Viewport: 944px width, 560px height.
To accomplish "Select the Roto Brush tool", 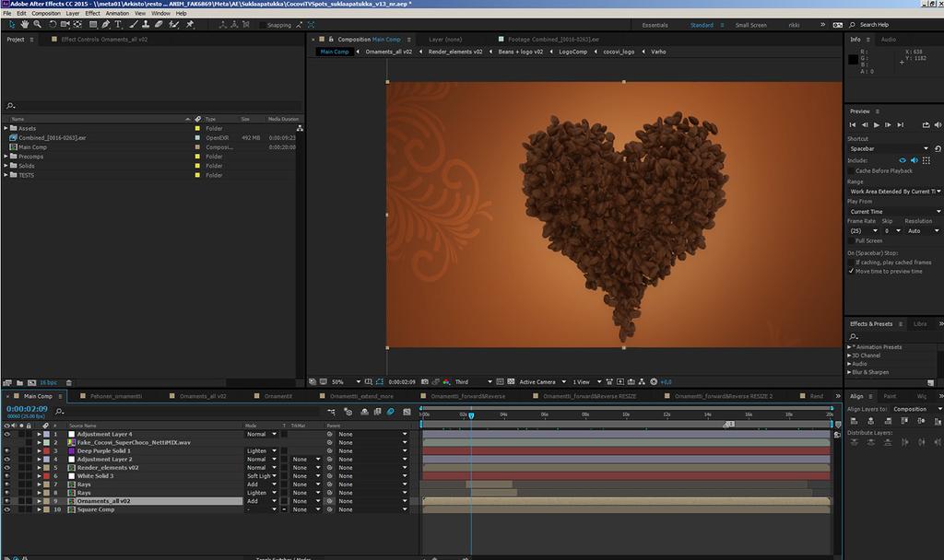I will point(174,25).
